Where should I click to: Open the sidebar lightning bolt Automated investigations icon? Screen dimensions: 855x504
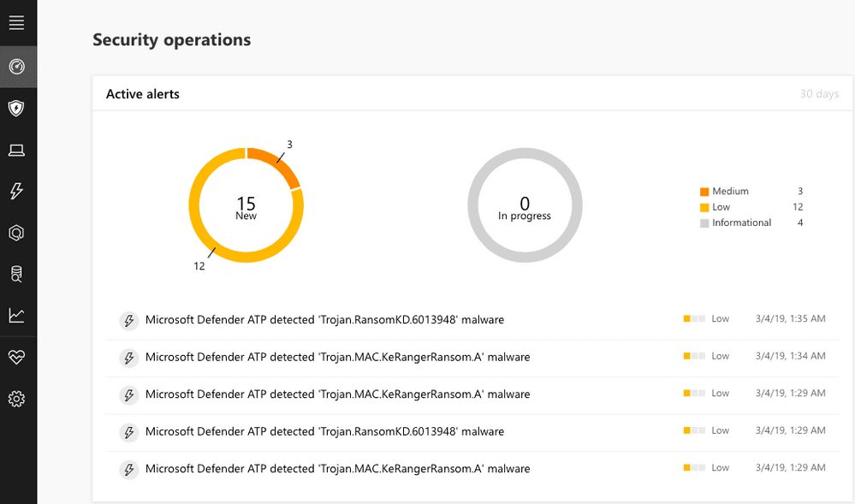[16, 192]
